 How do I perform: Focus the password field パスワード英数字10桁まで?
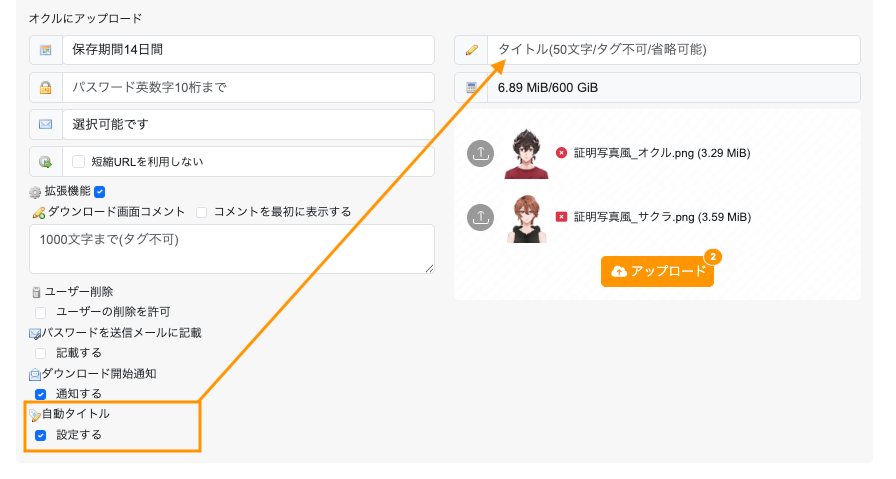(x=249, y=87)
